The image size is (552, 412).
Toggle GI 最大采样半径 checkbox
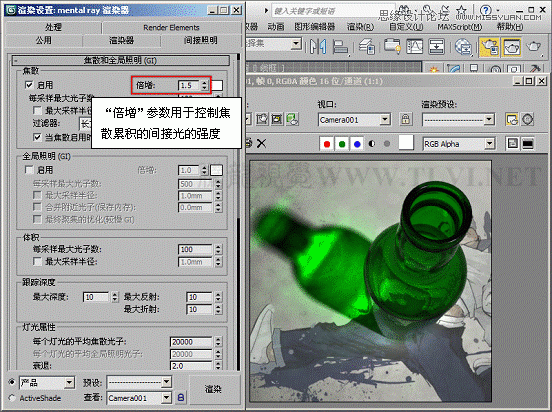[x=37, y=195]
